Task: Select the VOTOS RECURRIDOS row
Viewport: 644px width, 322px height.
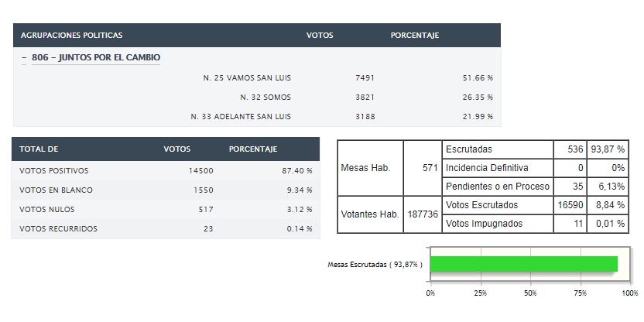Action: [x=166, y=229]
